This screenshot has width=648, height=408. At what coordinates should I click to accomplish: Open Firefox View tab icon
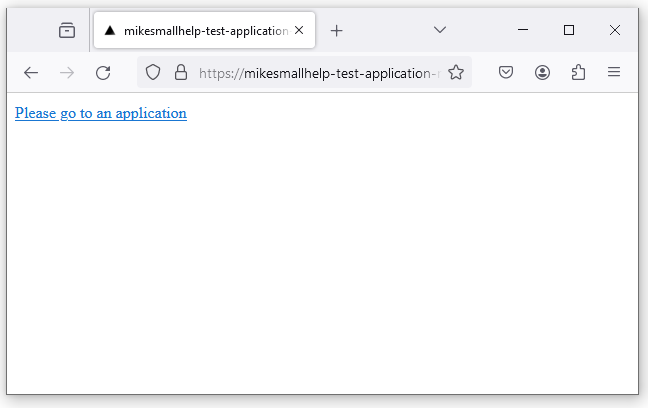pos(67,30)
